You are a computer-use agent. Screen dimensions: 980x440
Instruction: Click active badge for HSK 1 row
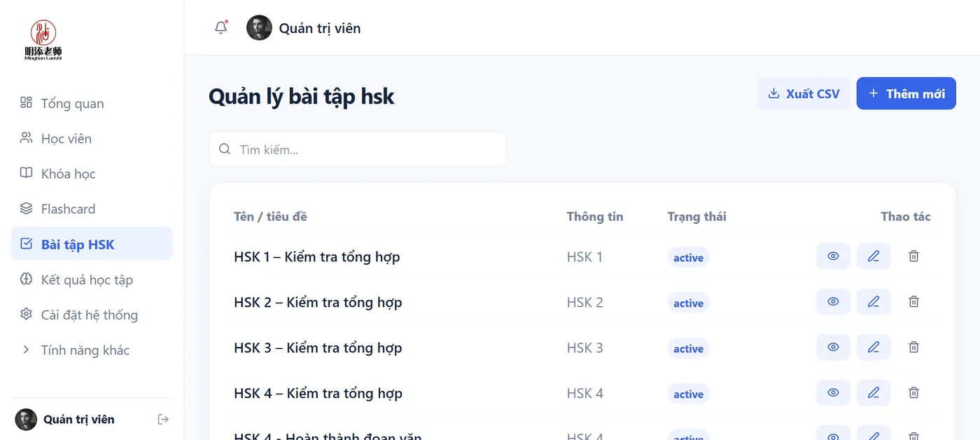pyautogui.click(x=688, y=258)
